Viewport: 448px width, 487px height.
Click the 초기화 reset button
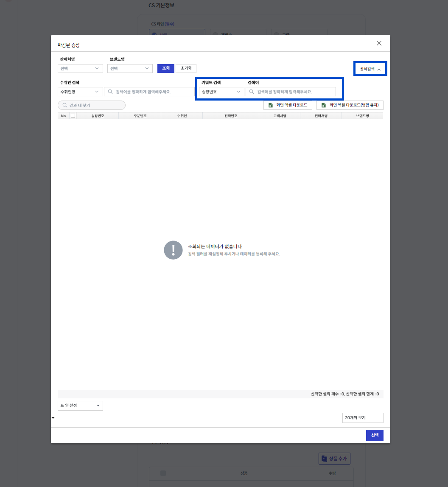coord(186,68)
